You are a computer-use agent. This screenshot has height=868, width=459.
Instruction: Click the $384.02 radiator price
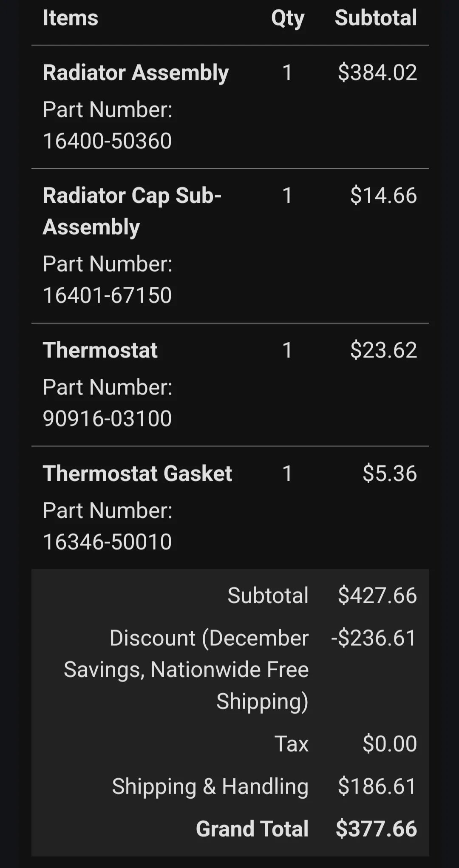[x=377, y=72]
